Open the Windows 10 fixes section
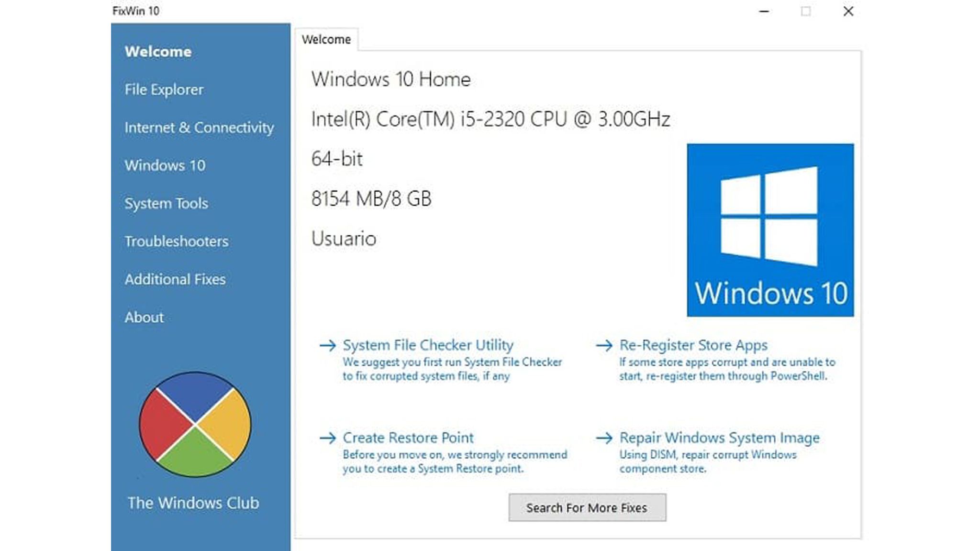The width and height of the screenshot is (980, 551). (165, 165)
